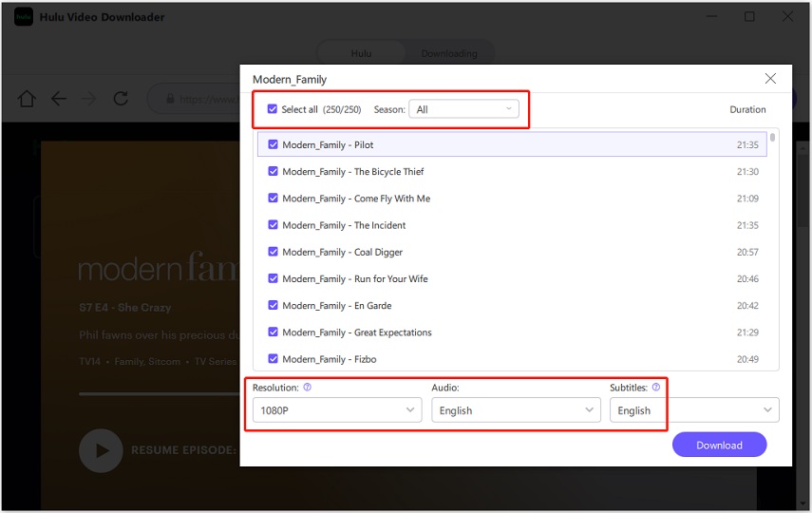The image size is (812, 513).
Task: Uncheck the Select all checkbox
Action: (x=273, y=109)
